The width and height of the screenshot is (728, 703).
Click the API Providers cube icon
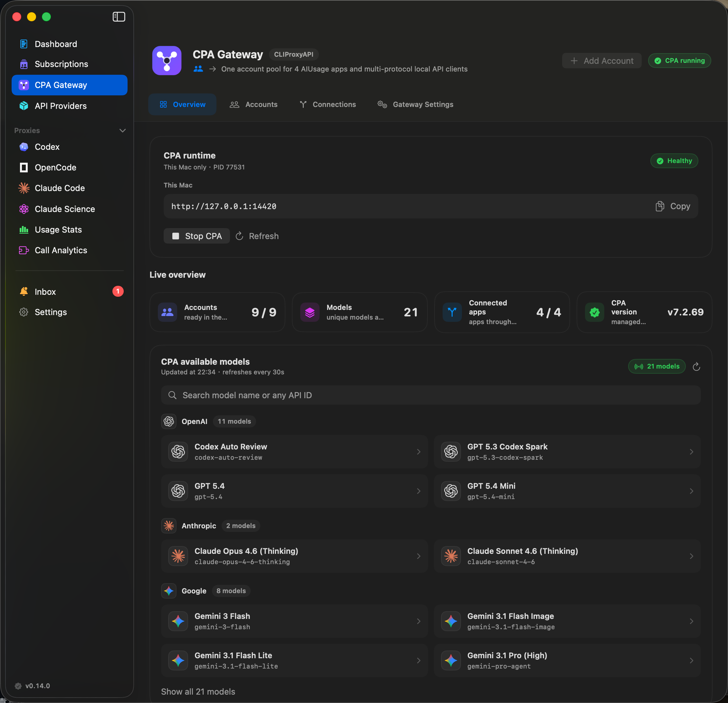(x=24, y=106)
